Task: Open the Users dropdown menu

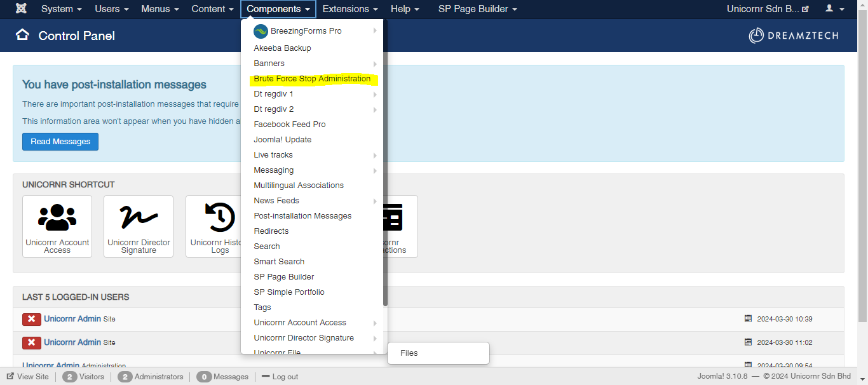Action: (112, 9)
